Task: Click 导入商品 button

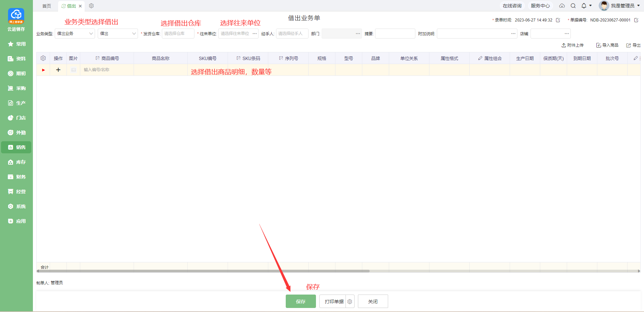Action: click(x=607, y=45)
